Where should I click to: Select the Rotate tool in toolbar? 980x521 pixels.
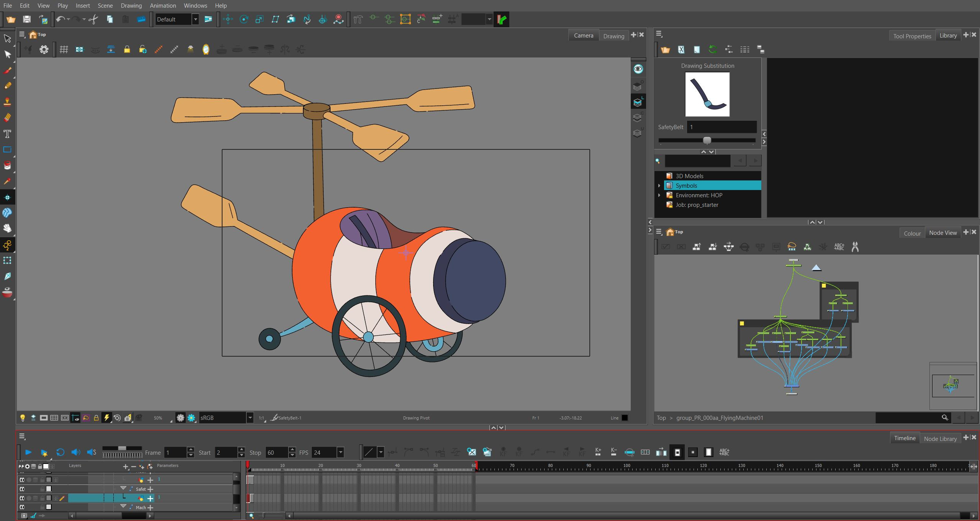244,19
